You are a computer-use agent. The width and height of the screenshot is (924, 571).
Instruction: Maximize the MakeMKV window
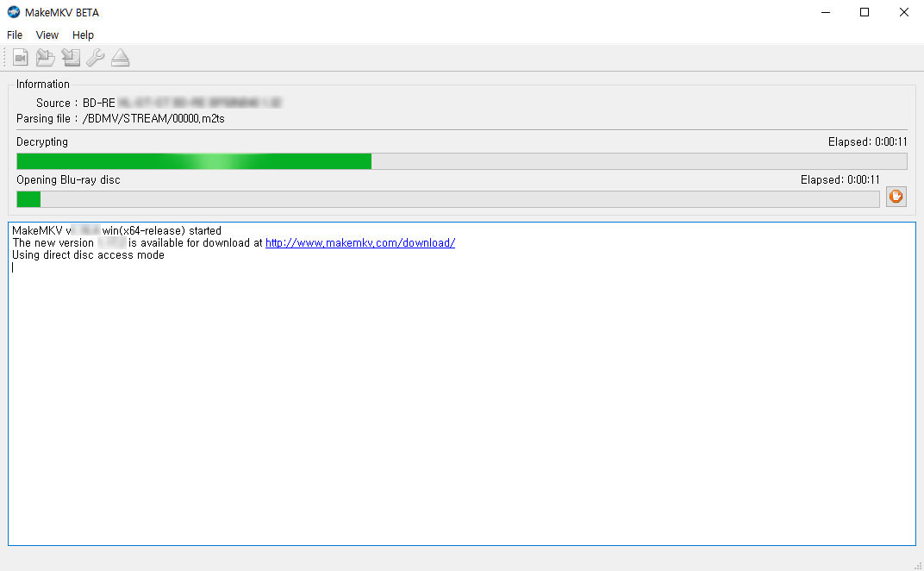(x=865, y=12)
